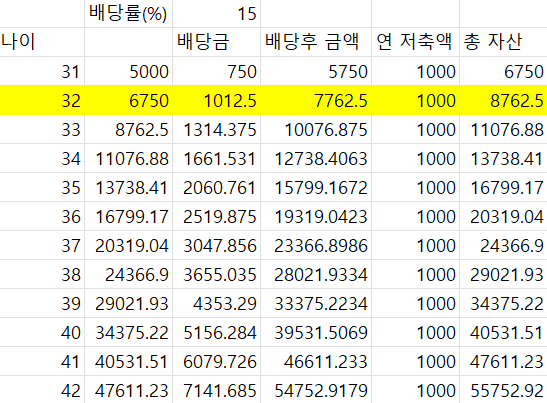This screenshot has width=547, height=403.
Task: Select the age cell 40
Action: point(42,332)
